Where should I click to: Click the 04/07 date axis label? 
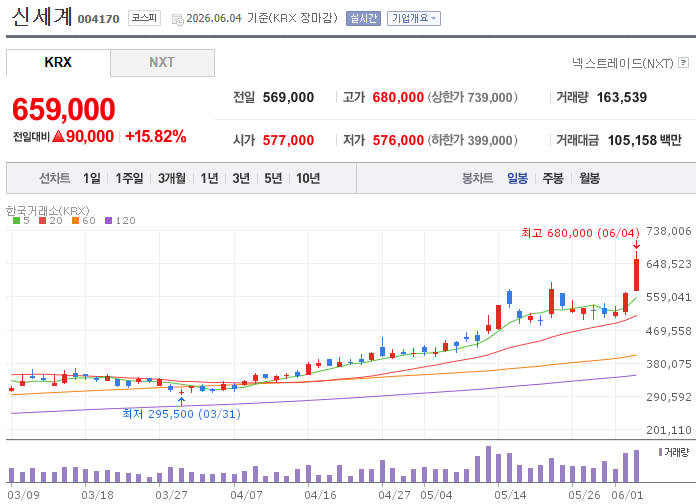tap(246, 495)
